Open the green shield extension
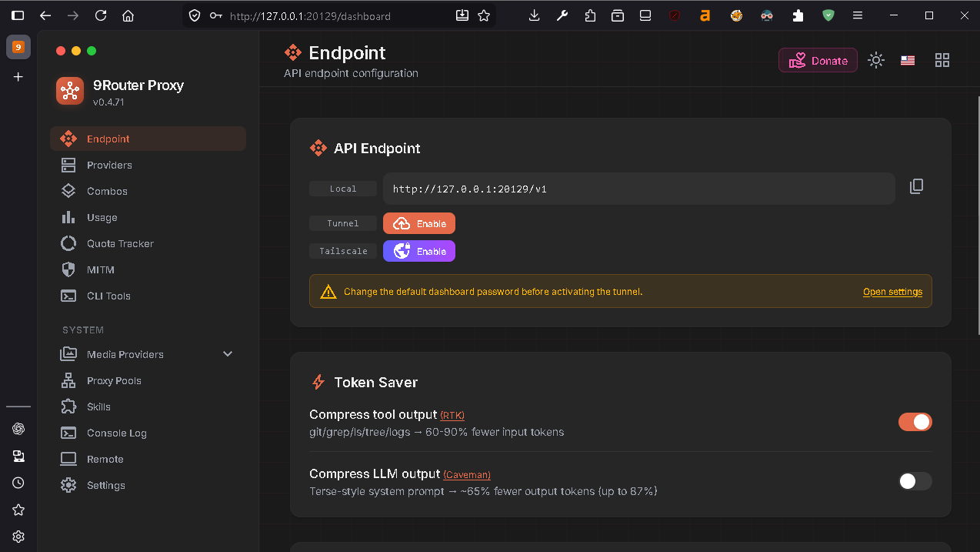Screen dimensions: 980x552 click(828, 15)
